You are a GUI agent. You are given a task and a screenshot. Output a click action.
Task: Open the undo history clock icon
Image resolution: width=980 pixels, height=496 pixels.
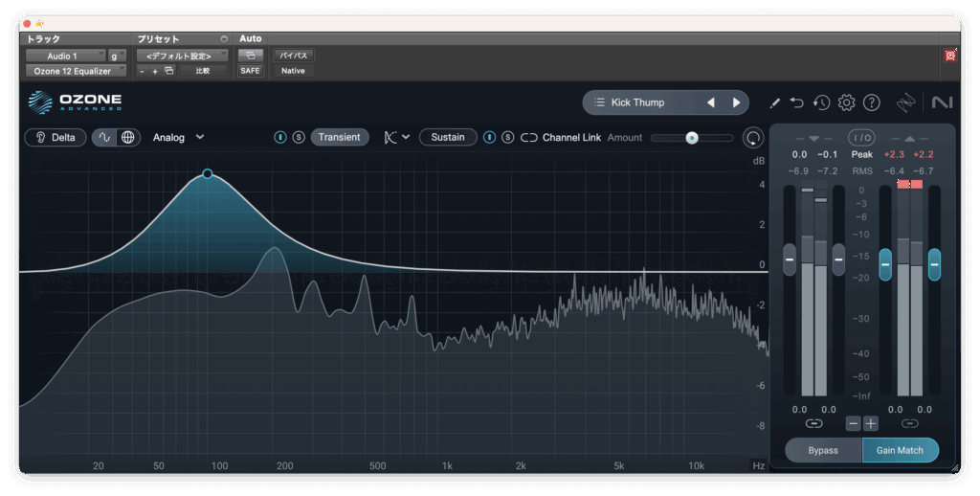[821, 102]
